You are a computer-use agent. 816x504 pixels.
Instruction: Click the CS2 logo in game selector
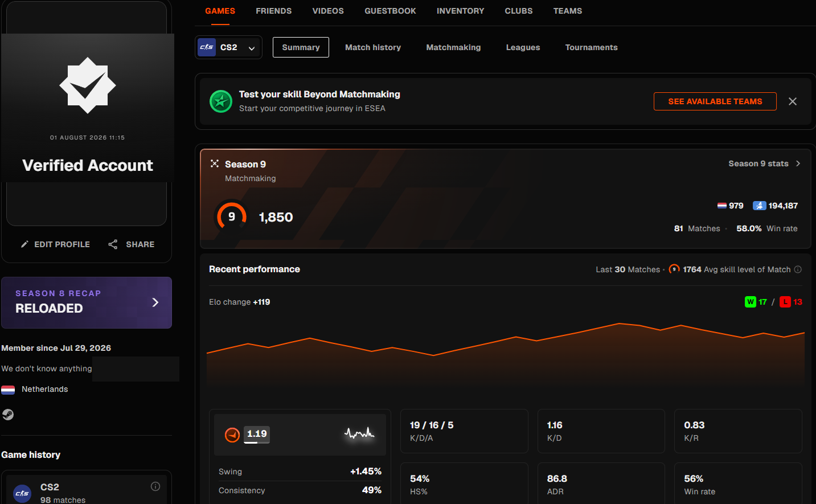coord(207,47)
